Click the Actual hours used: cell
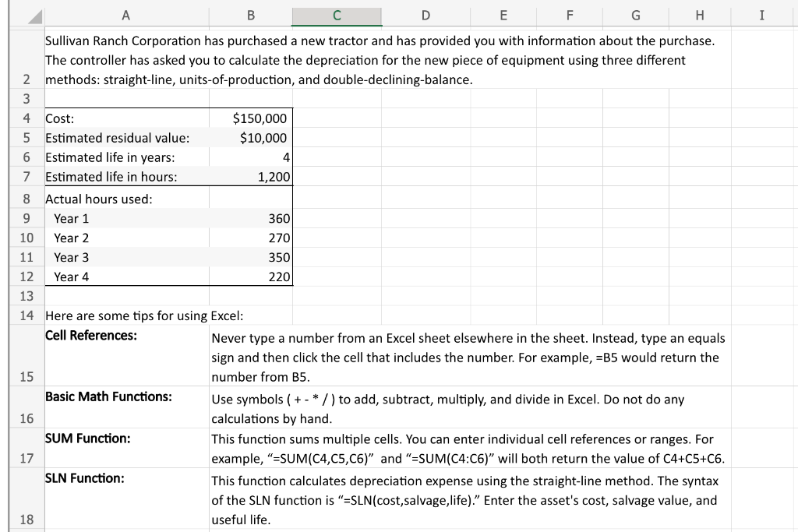798x532 pixels. pos(125,199)
